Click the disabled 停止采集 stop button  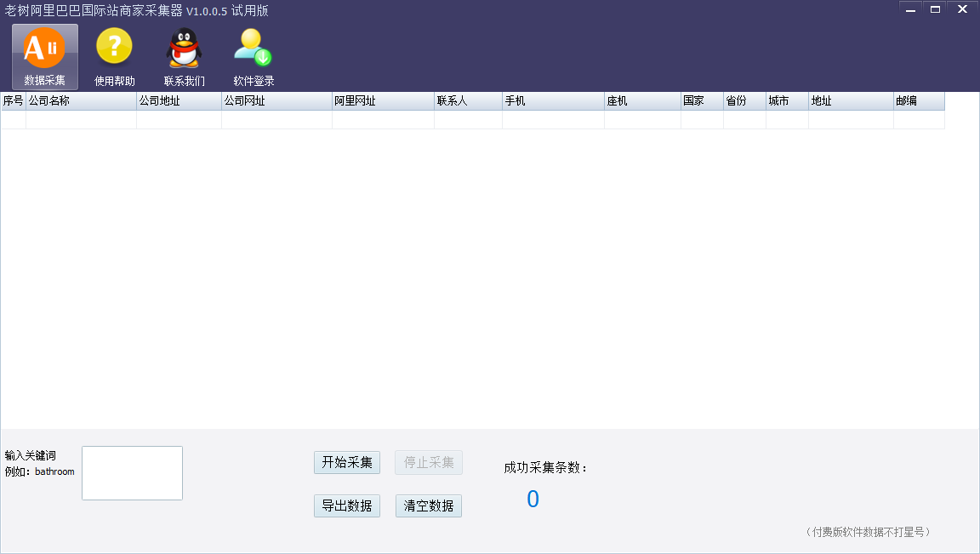[429, 463]
